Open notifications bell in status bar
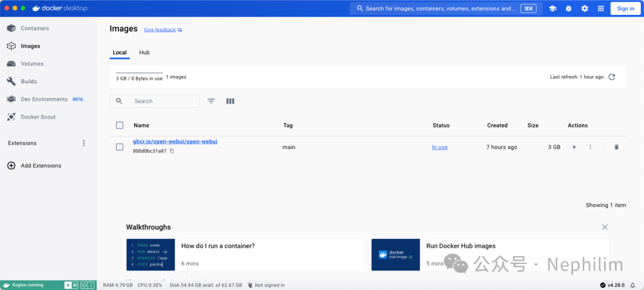644x290 pixels. coord(633,285)
